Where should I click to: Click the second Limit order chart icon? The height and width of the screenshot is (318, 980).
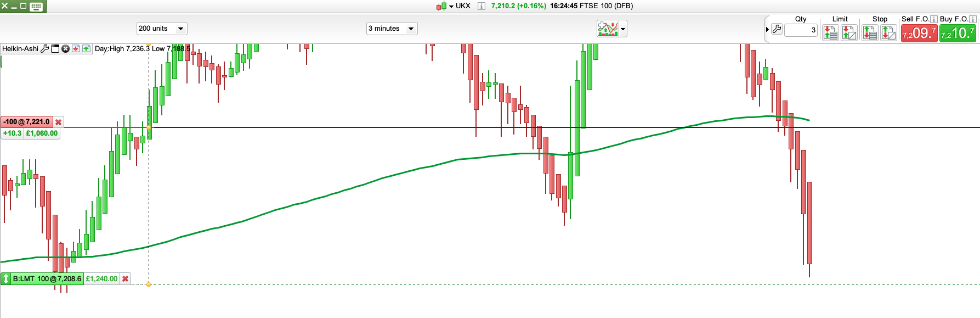click(849, 33)
